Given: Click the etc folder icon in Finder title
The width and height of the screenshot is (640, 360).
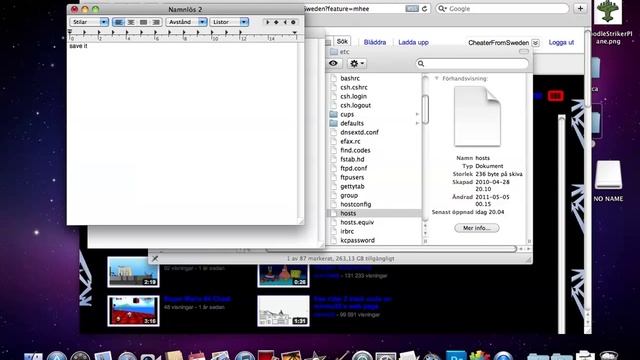Looking at the screenshot, I should point(334,52).
